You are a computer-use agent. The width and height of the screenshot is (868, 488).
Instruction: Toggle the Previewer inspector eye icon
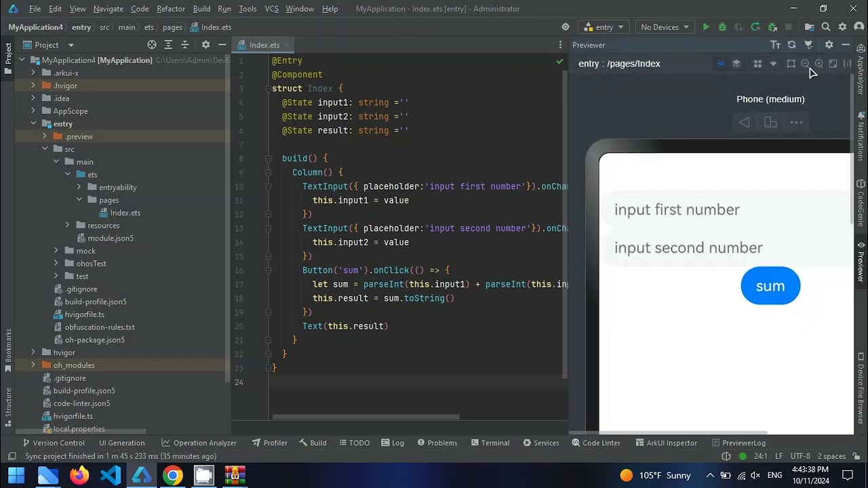721,64
